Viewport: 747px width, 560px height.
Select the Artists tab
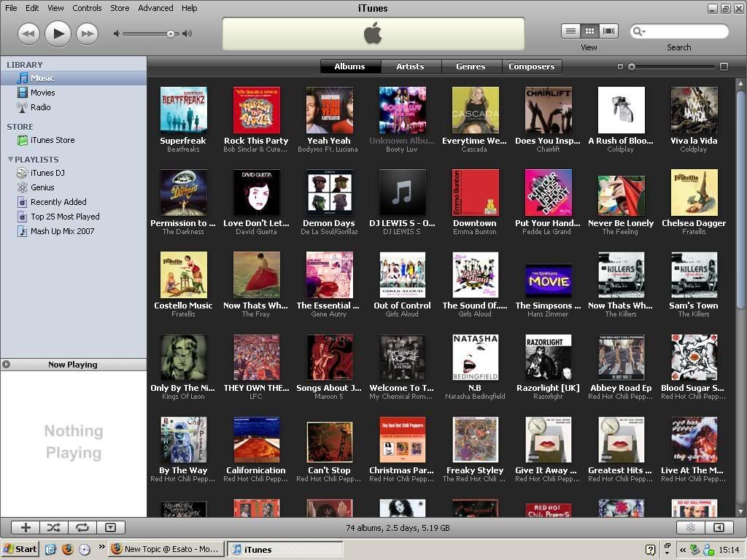(411, 66)
